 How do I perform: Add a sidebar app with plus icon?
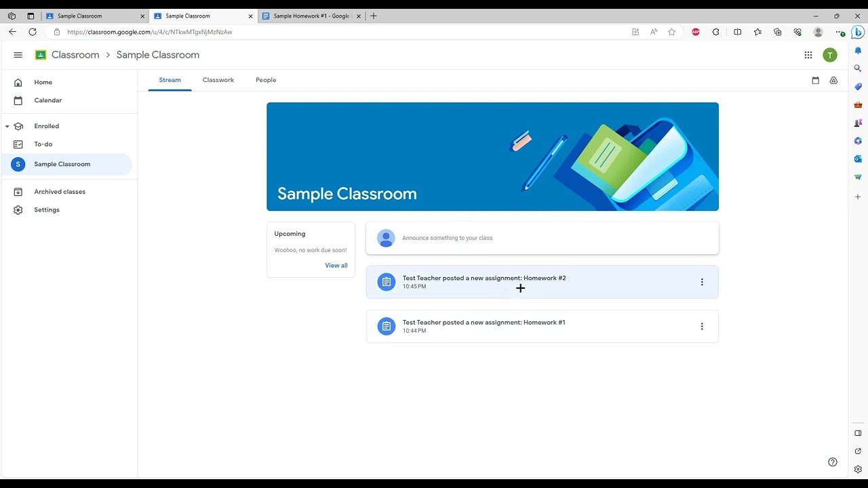pos(858,197)
